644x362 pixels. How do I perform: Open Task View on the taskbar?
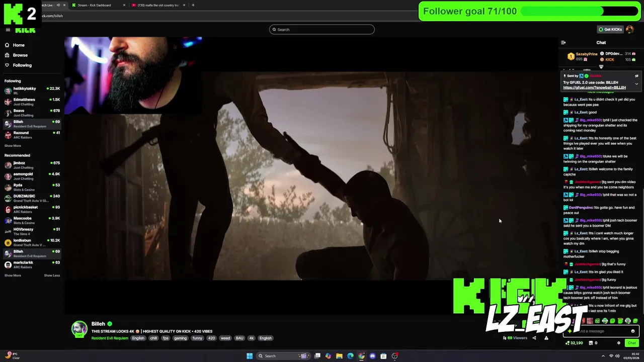[x=317, y=356]
